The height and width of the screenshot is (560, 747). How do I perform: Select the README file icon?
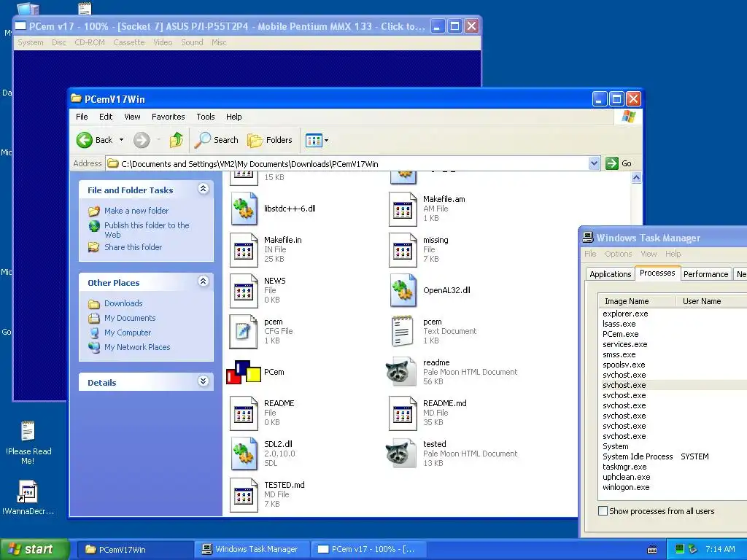(244, 413)
